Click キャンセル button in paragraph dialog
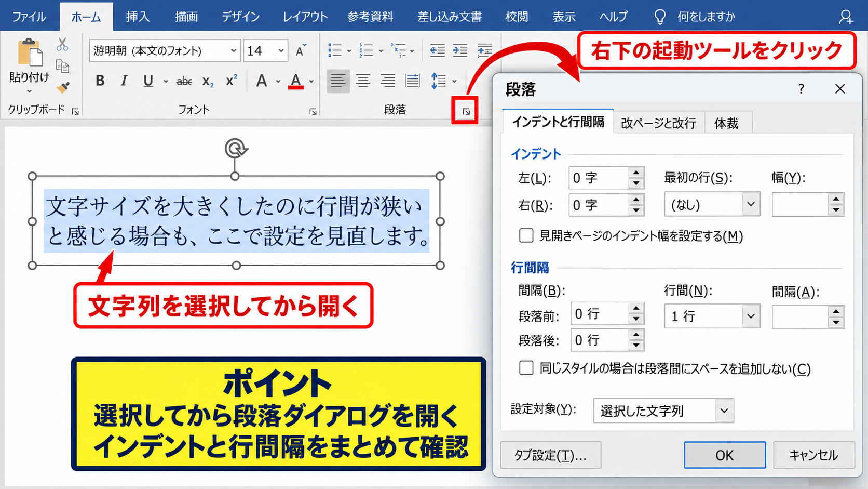This screenshot has width=868, height=489. pos(813,455)
